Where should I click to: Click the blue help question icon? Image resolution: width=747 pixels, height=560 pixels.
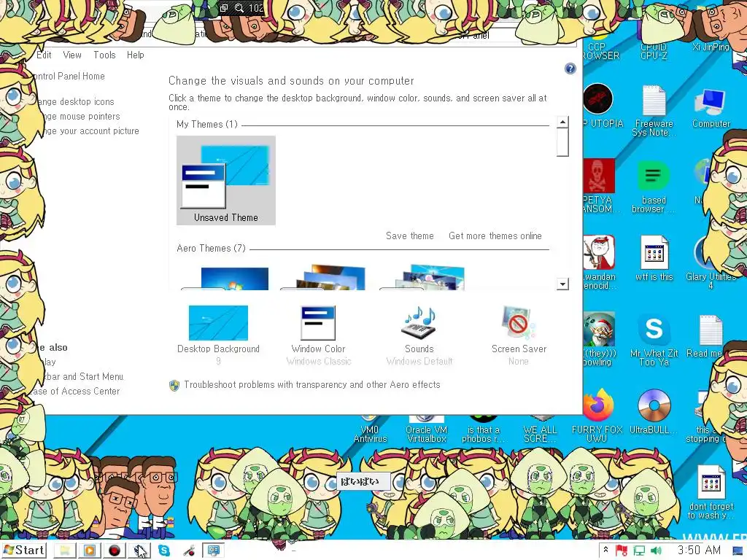570,69
